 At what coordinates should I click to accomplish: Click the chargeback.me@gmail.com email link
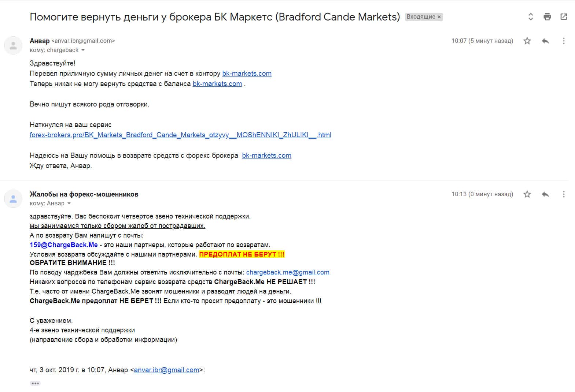click(x=288, y=272)
